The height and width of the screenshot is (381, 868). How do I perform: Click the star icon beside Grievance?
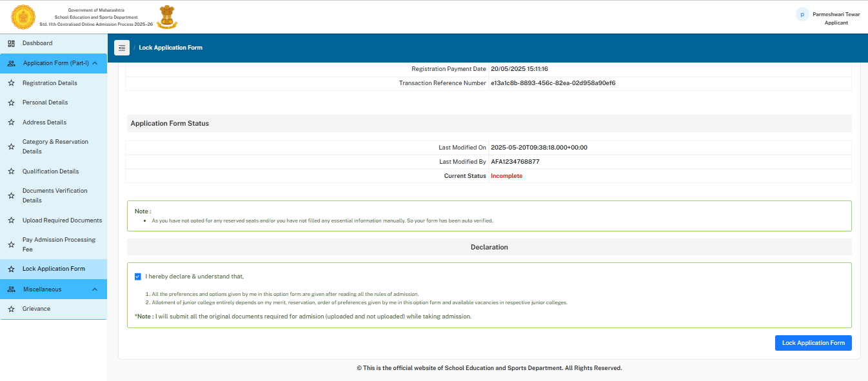pos(11,309)
